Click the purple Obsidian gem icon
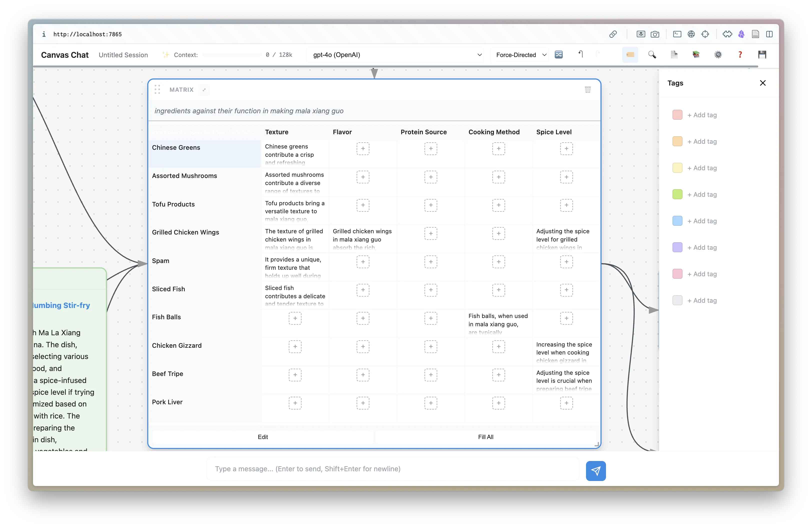 (x=741, y=34)
